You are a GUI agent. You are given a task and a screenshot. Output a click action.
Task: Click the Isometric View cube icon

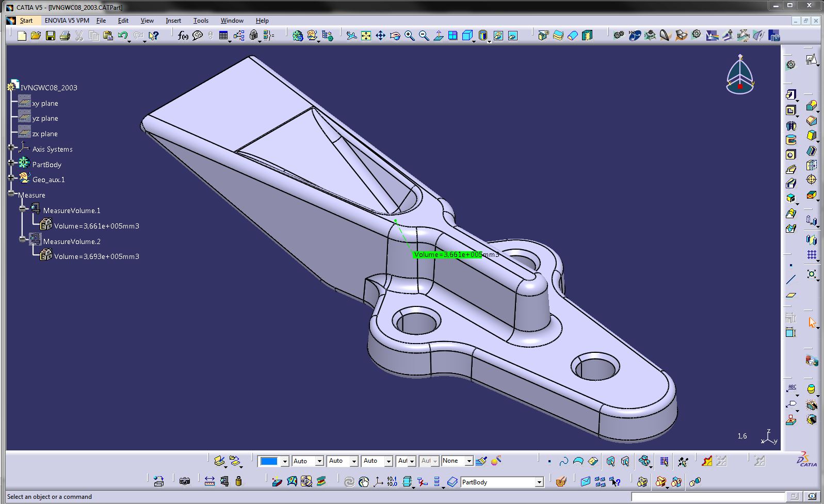click(x=467, y=36)
